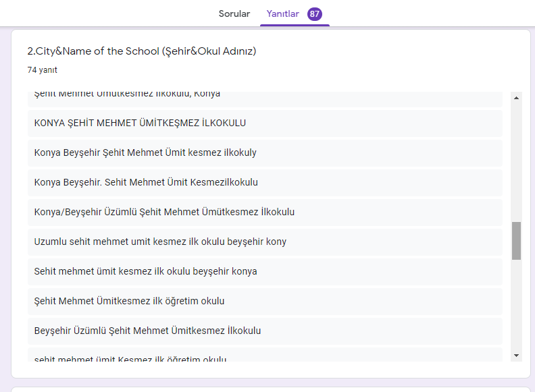The height and width of the screenshot is (392, 535).
Task: Click scrollbar track below the thumb
Action: 517,304
